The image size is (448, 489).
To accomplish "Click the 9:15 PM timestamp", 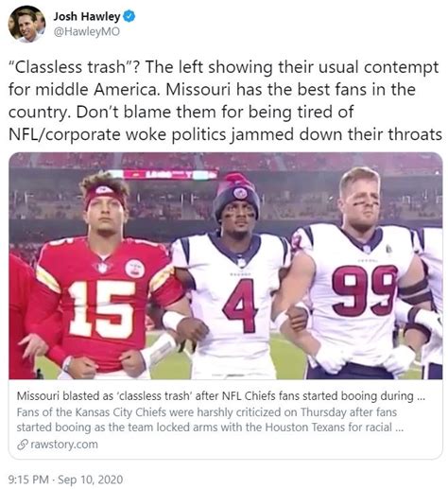I will point(28,480).
